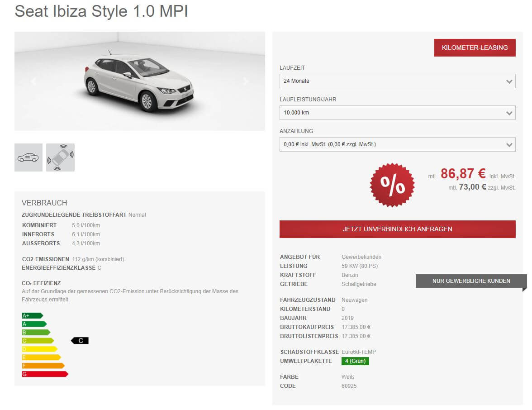Viewport: 532px width, 410px height.
Task: Show the previous car image arrow
Action: (33, 81)
